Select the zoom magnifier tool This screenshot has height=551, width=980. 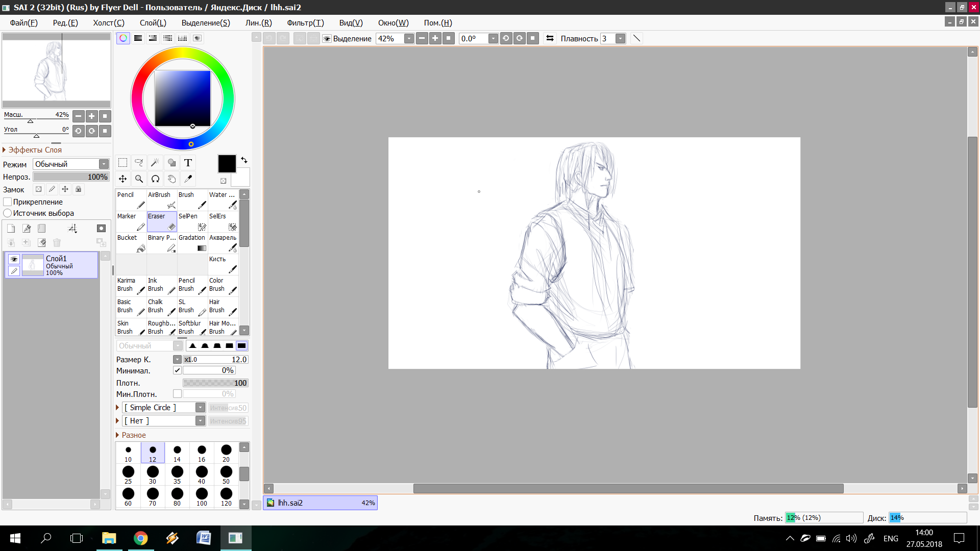click(x=139, y=179)
